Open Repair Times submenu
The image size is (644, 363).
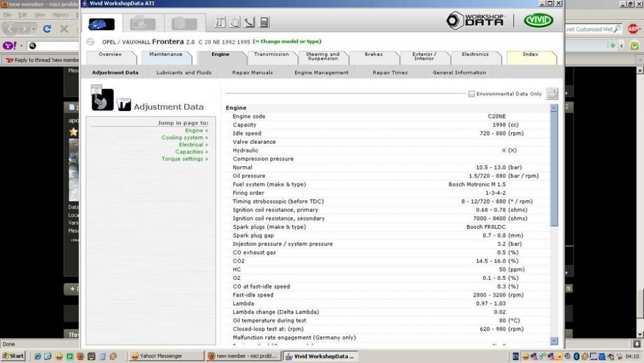tap(390, 73)
